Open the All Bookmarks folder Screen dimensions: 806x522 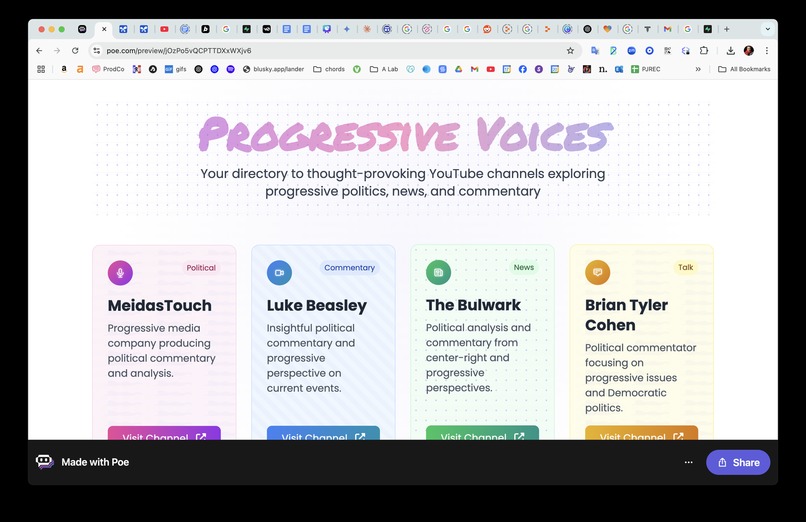click(744, 69)
